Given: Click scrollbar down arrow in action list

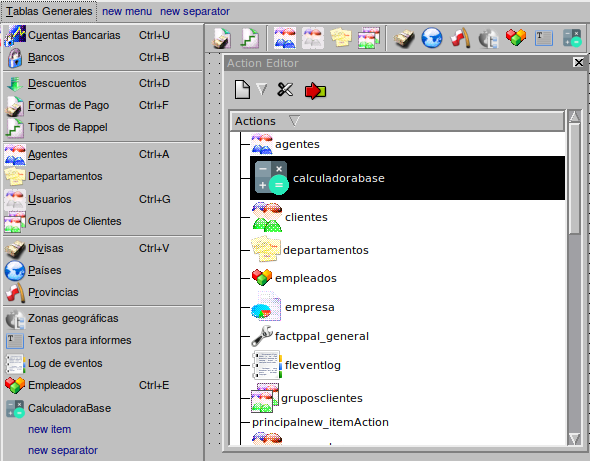Looking at the screenshot, I should pos(575,439).
